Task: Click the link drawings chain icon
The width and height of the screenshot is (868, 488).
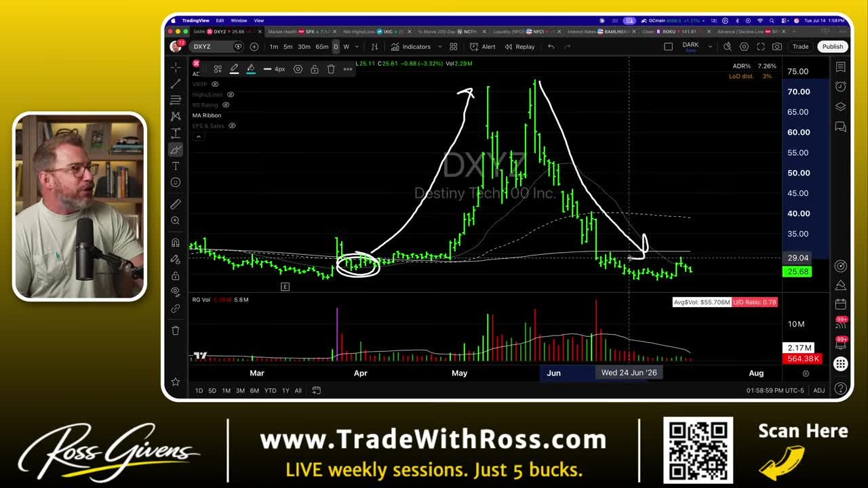Action: pyautogui.click(x=176, y=308)
